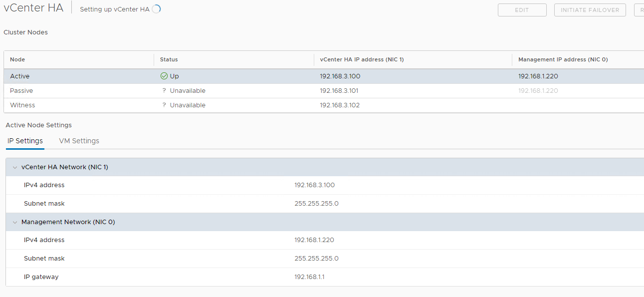The height and width of the screenshot is (297, 644).
Task: Click "IPv4 address" label under vCenter HA Network
Action: tap(44, 185)
